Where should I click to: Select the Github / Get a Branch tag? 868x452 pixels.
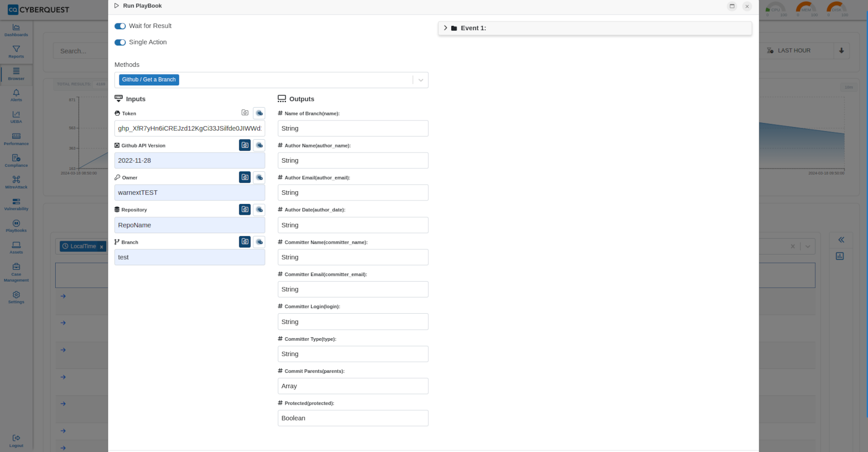click(x=149, y=80)
